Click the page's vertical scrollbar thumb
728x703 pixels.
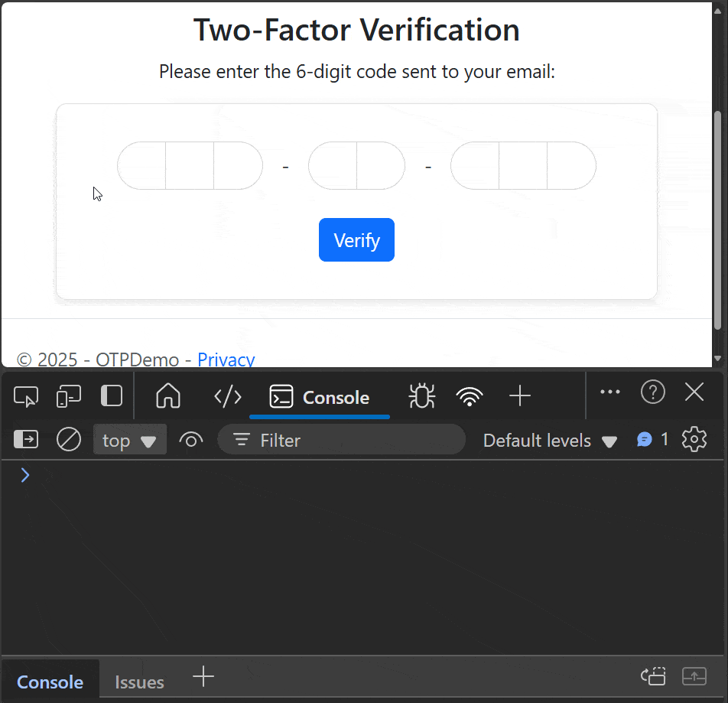tap(717, 222)
